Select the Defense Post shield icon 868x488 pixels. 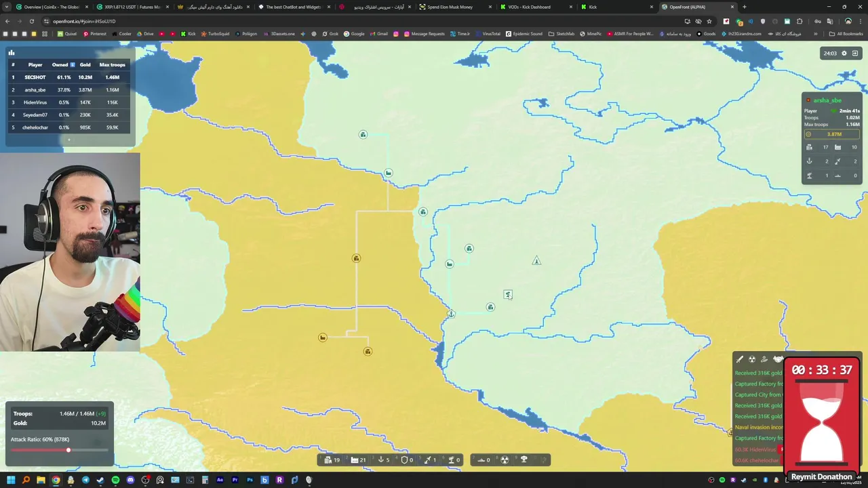coord(405,460)
